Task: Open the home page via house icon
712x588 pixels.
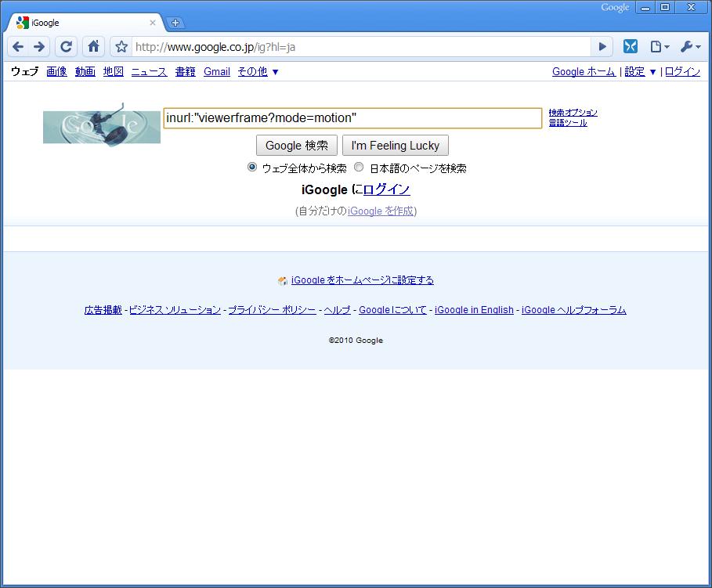Action: click(x=93, y=46)
